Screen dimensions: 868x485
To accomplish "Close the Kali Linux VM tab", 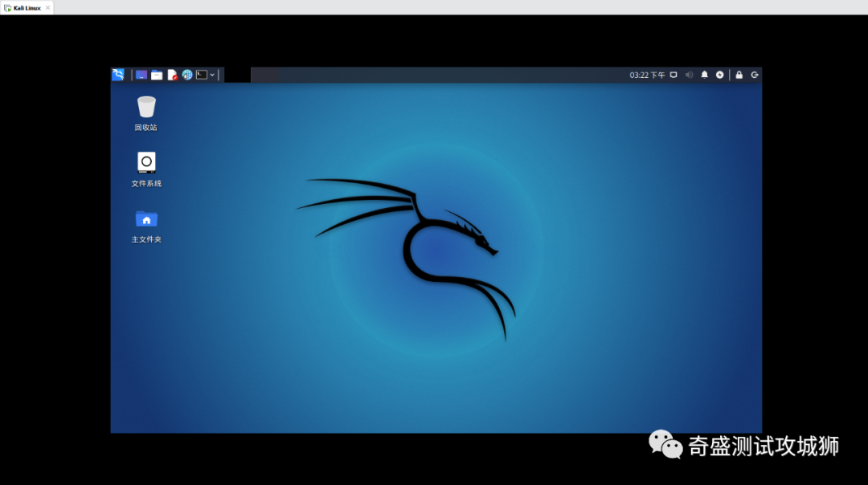I will [x=48, y=8].
